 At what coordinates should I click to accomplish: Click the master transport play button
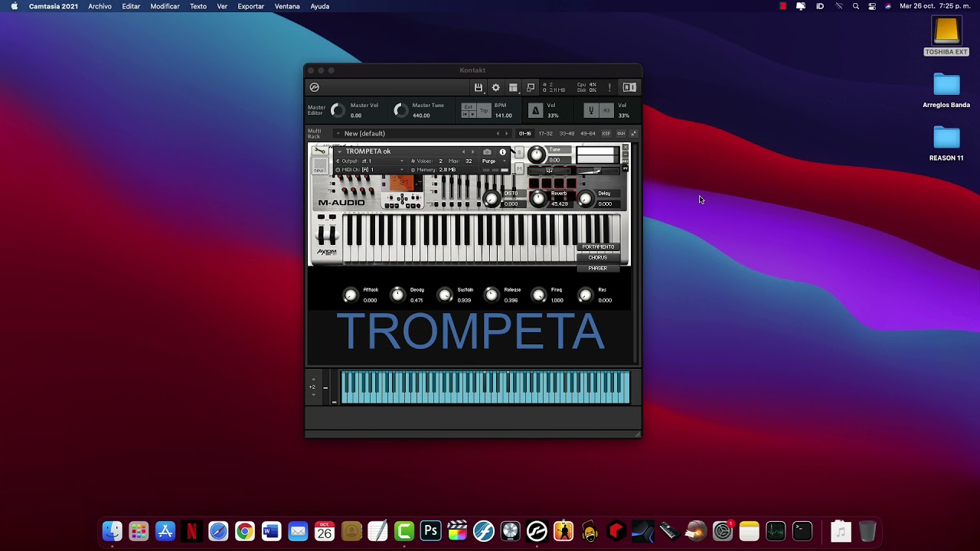(473, 114)
